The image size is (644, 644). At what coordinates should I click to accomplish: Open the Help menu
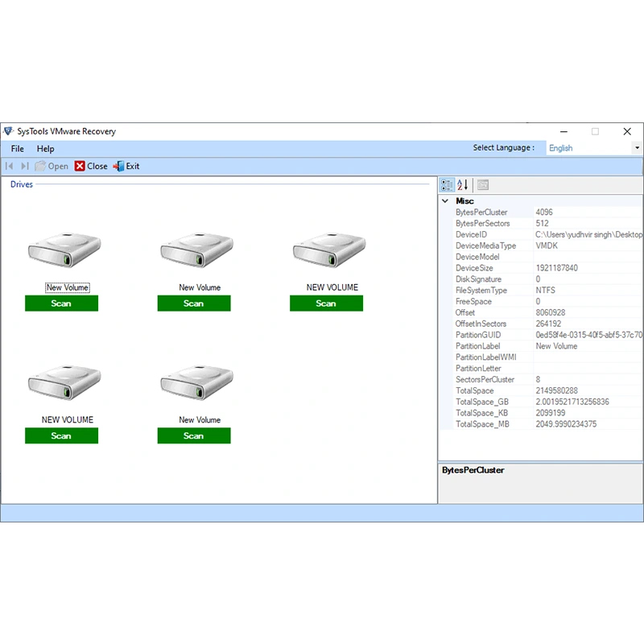click(46, 149)
